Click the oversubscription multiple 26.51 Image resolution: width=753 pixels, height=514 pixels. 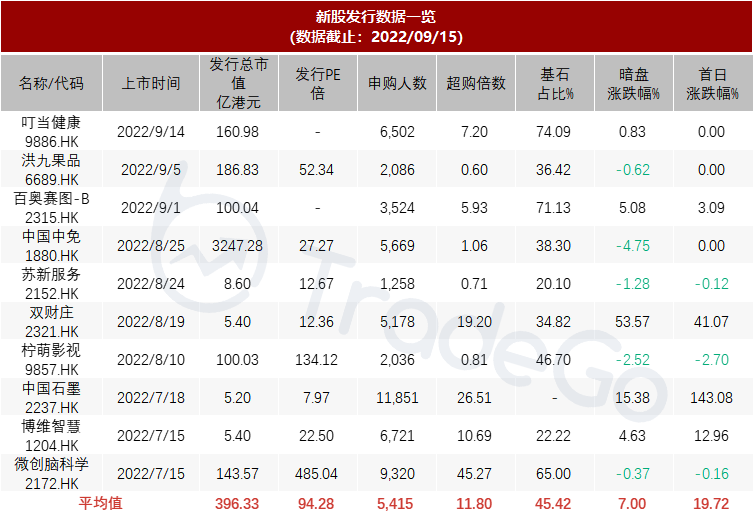pyautogui.click(x=474, y=397)
